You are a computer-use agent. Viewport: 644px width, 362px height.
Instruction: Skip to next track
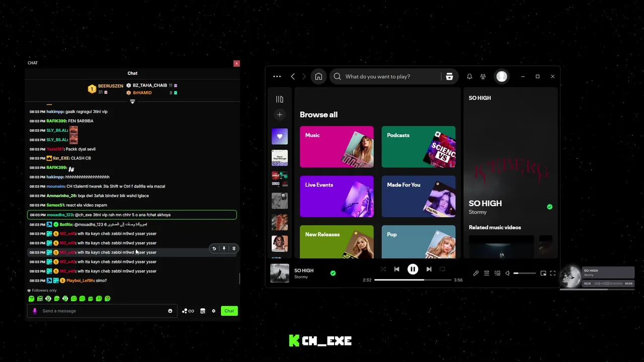tap(429, 269)
